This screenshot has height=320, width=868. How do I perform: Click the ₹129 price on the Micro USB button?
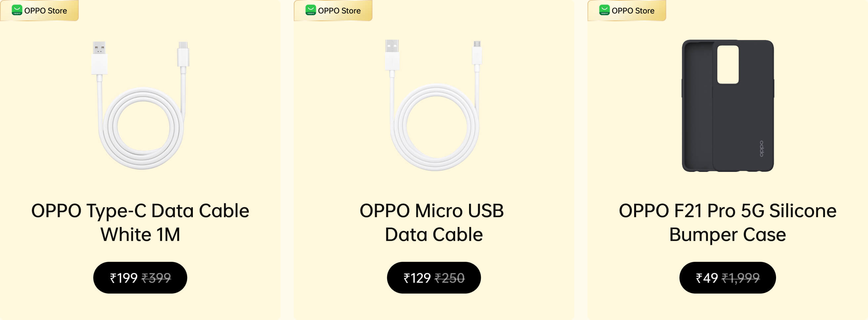click(x=417, y=278)
